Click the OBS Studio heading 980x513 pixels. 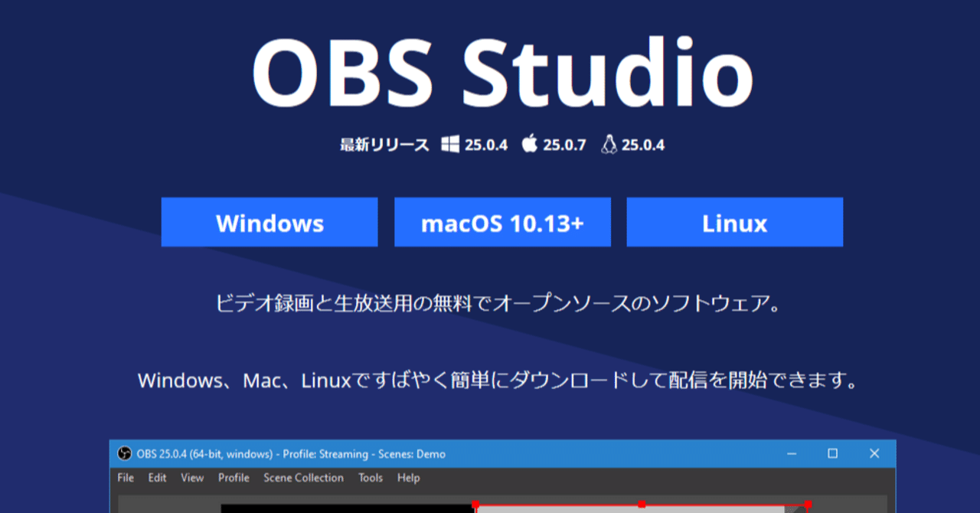pos(503,71)
